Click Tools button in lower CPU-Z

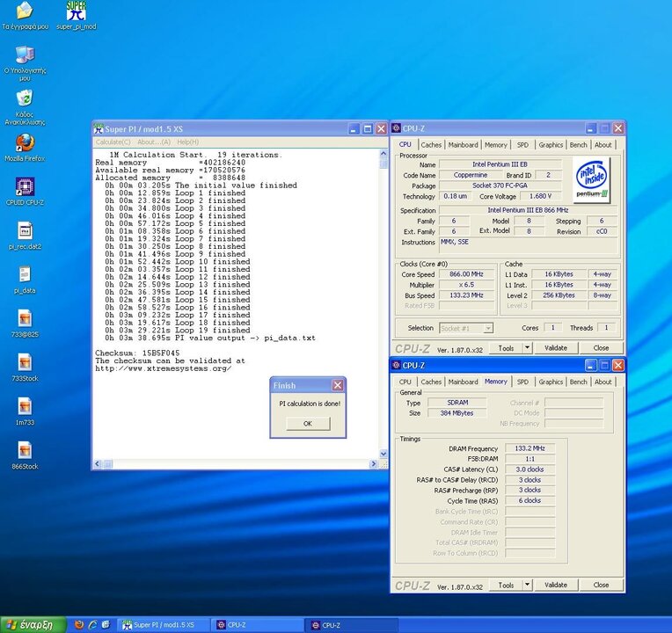pyautogui.click(x=506, y=585)
